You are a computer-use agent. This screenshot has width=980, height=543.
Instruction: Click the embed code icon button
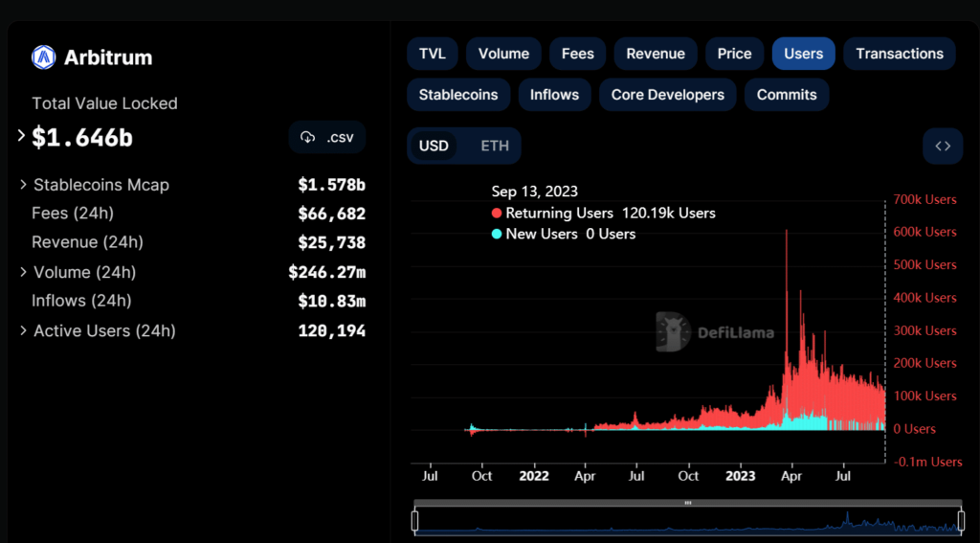point(943,147)
